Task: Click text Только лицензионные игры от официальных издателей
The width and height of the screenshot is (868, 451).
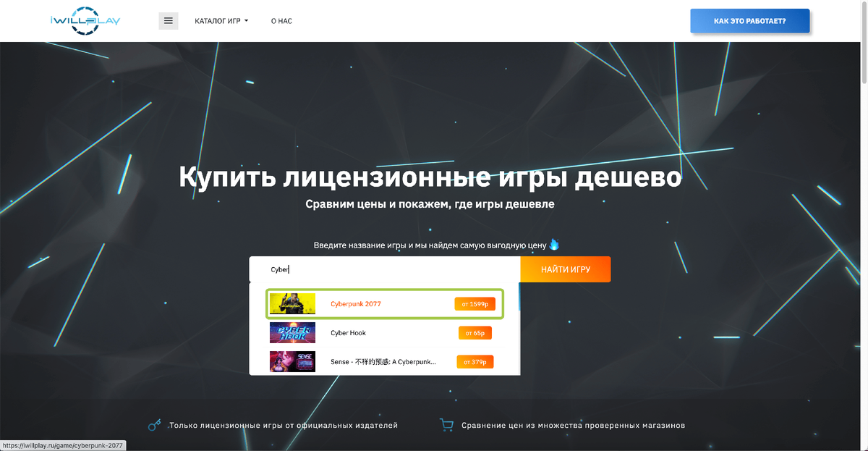Action: pyautogui.click(x=284, y=426)
